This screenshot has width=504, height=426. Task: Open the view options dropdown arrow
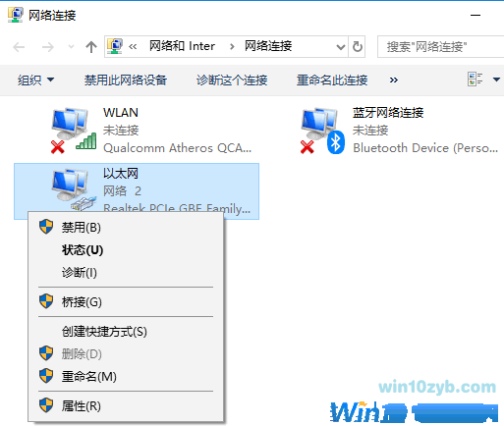point(496,80)
